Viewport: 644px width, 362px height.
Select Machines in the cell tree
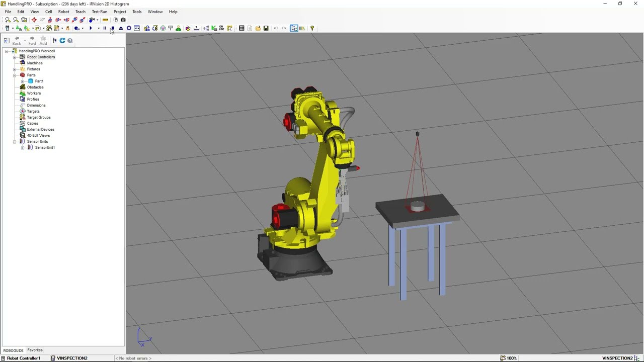[x=35, y=63]
